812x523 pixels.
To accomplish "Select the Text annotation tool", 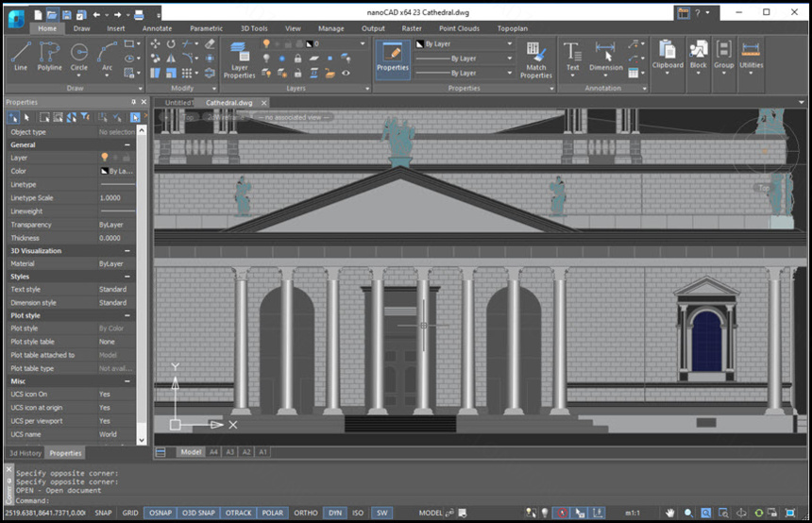I will click(x=572, y=58).
